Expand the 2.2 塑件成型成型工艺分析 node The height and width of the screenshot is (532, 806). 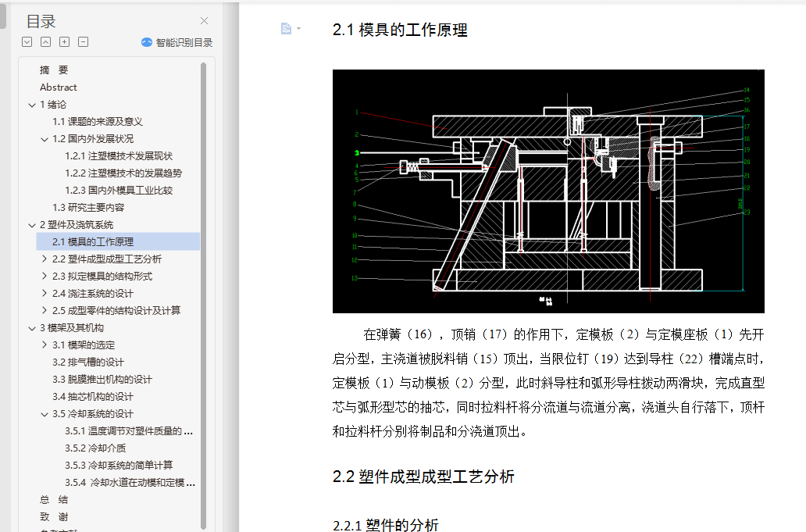coord(45,259)
